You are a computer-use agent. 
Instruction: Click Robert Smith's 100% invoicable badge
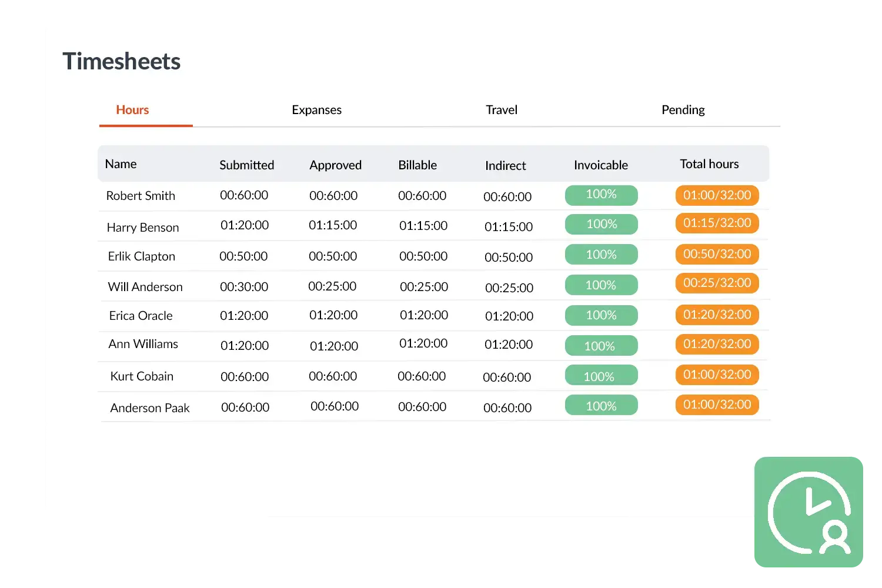601,195
